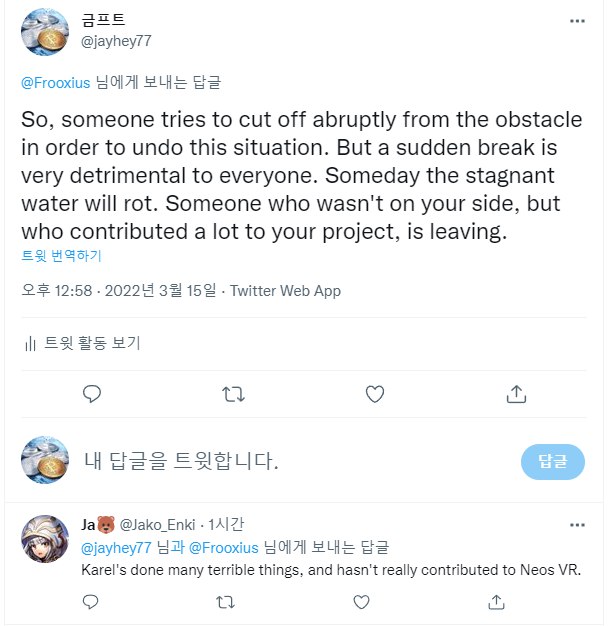Open more options menu on main tweet
Screen dimensions: 611x626
click(577, 21)
